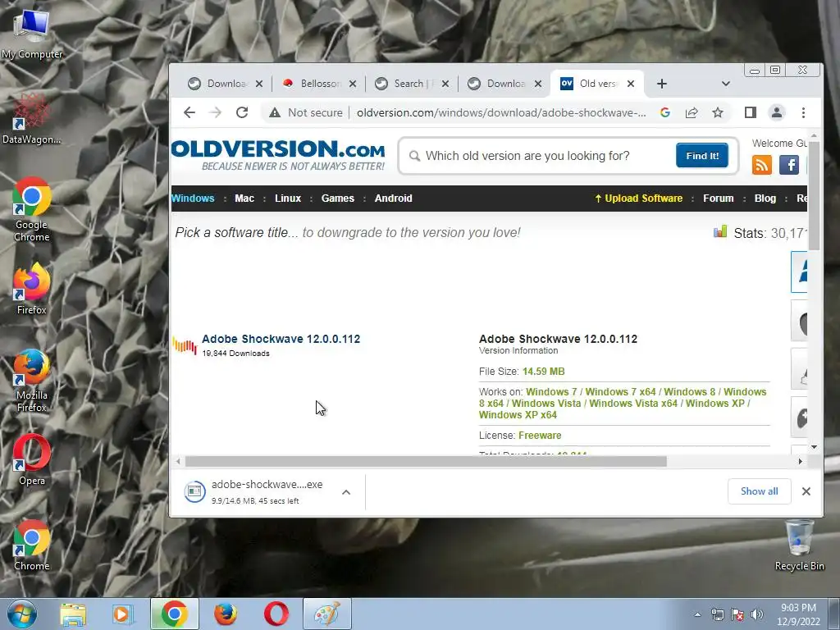The height and width of the screenshot is (630, 840).
Task: Click the Stats bar chart icon
Action: click(720, 231)
